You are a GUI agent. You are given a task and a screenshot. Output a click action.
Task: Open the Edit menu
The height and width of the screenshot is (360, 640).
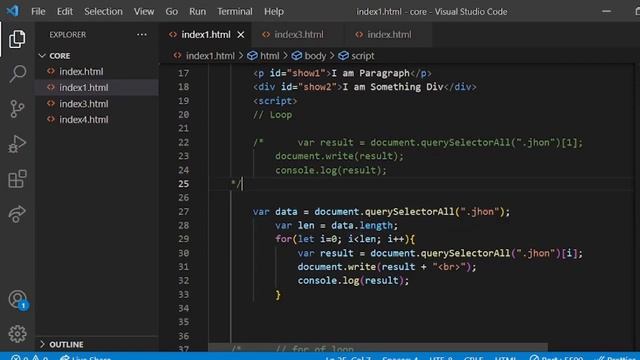point(64,11)
